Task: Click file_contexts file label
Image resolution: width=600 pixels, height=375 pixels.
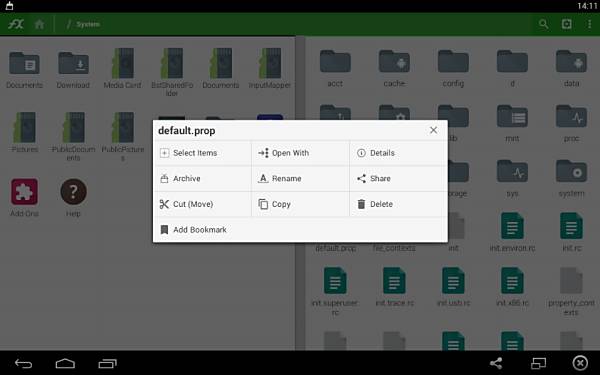Action: (x=394, y=248)
